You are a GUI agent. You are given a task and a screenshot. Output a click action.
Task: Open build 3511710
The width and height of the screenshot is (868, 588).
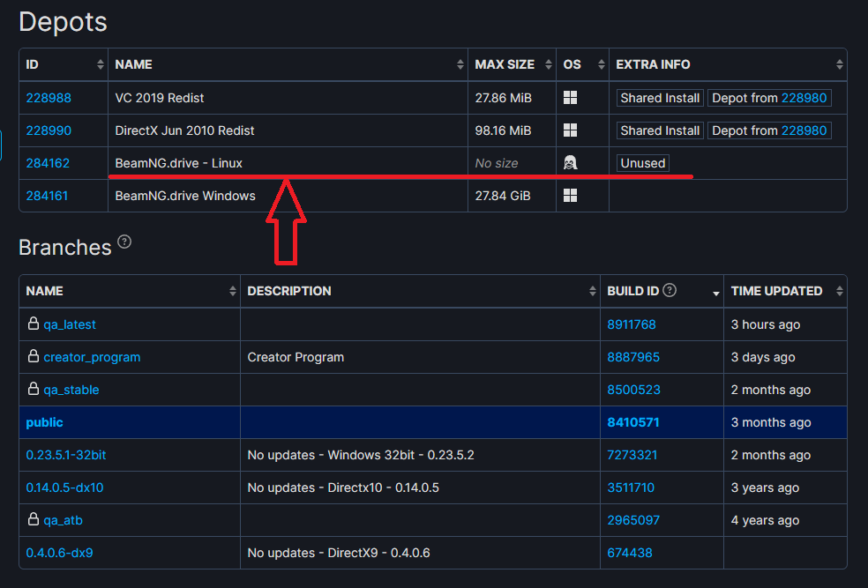point(631,488)
